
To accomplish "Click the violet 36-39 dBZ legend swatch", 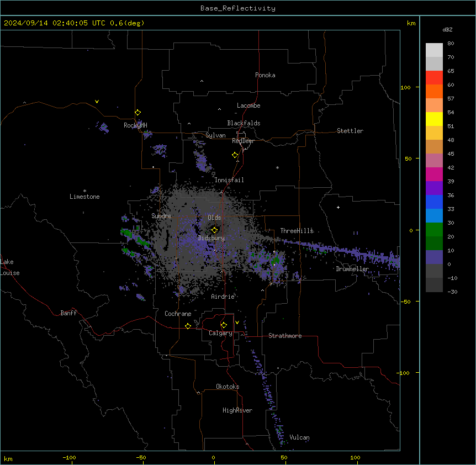I will point(434,188).
